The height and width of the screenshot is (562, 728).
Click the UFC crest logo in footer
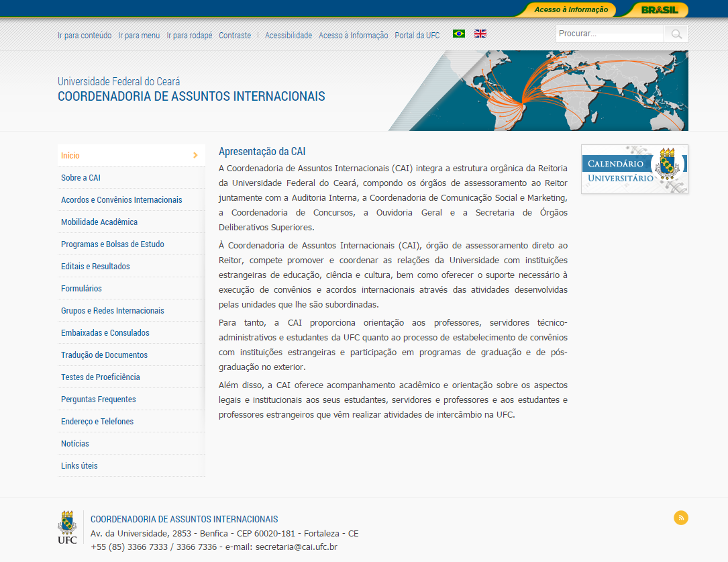tap(67, 527)
